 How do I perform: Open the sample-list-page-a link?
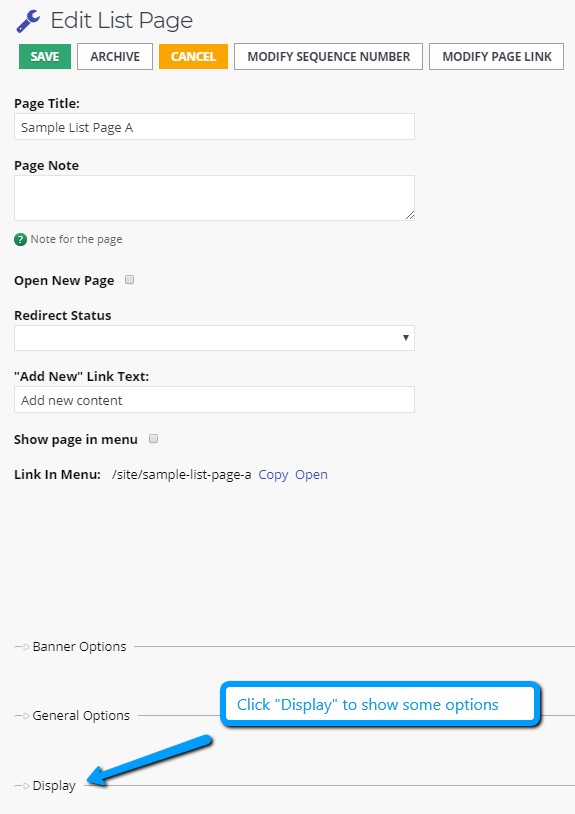(x=311, y=475)
